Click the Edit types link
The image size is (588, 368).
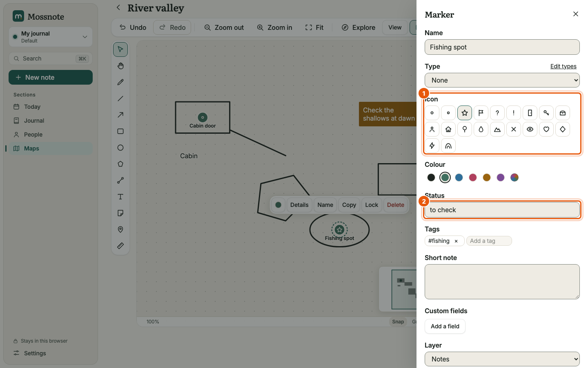point(563,66)
